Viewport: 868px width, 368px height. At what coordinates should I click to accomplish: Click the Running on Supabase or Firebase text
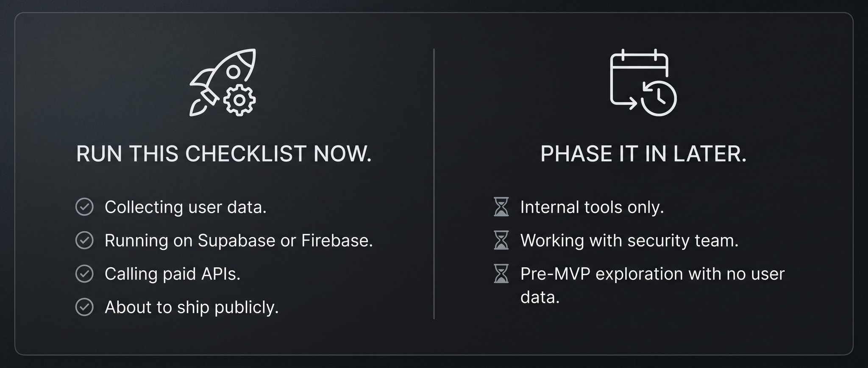[239, 241]
